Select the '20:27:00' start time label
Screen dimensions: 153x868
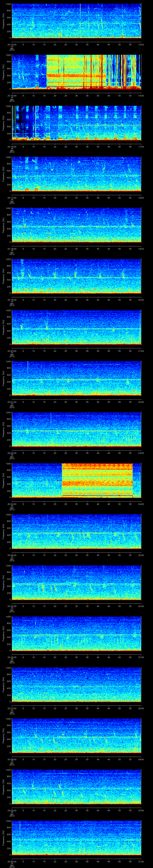[x=12, y=708]
